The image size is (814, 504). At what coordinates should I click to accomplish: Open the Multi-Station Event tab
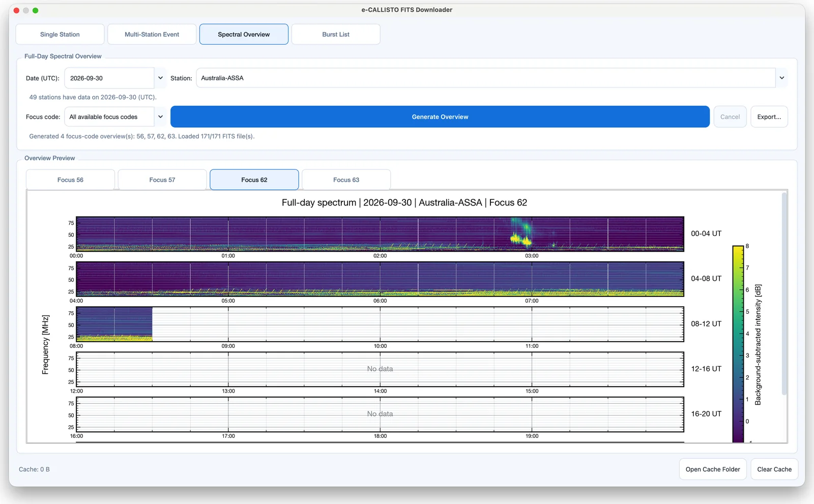point(152,35)
